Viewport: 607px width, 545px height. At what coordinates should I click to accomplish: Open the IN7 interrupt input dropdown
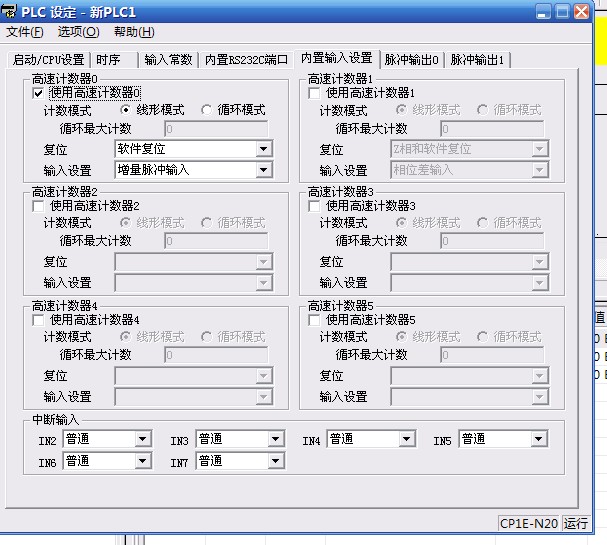click(274, 461)
